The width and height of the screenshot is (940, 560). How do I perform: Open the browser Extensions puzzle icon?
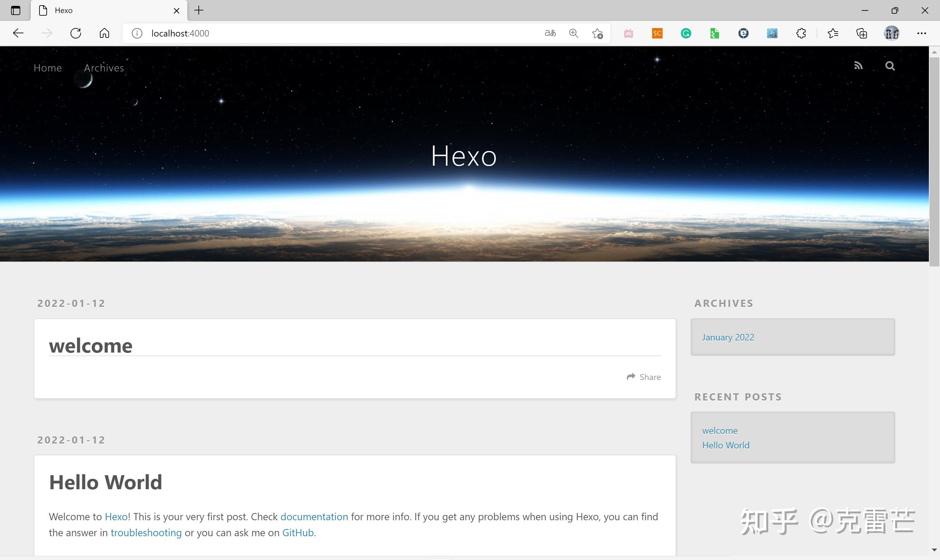(x=801, y=33)
